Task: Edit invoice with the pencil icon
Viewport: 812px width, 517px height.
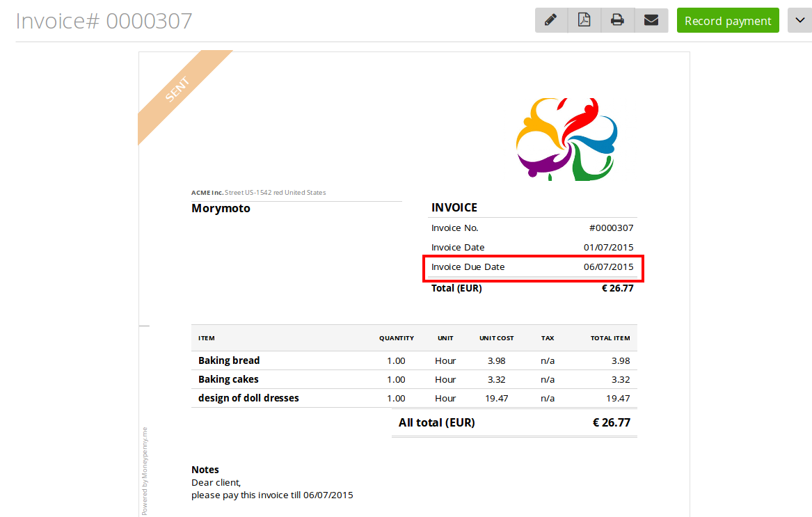Action: pyautogui.click(x=551, y=20)
